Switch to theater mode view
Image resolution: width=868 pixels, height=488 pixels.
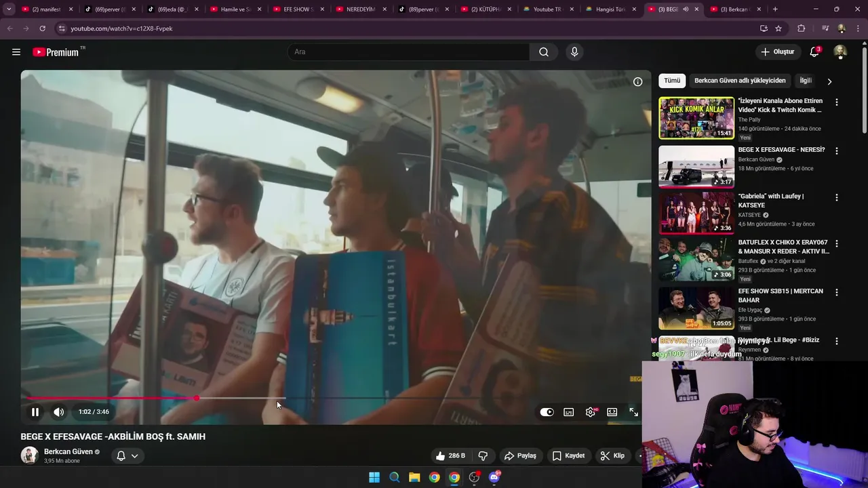612,411
